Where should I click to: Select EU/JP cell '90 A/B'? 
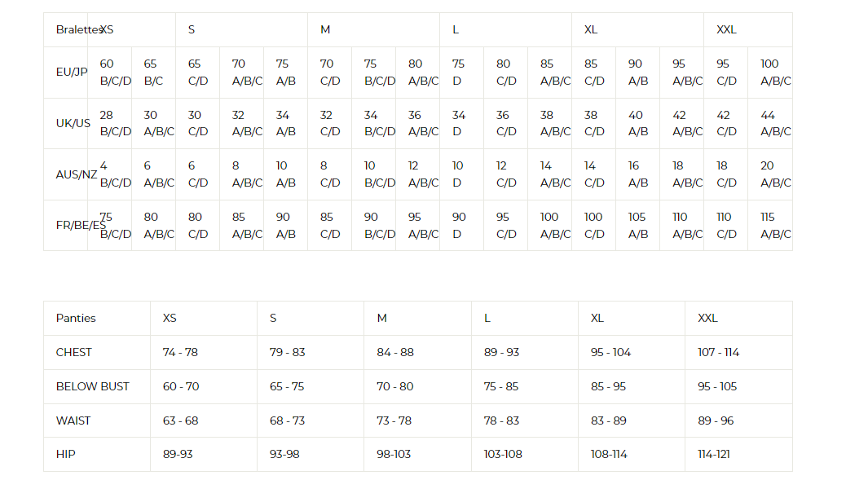[x=637, y=73]
